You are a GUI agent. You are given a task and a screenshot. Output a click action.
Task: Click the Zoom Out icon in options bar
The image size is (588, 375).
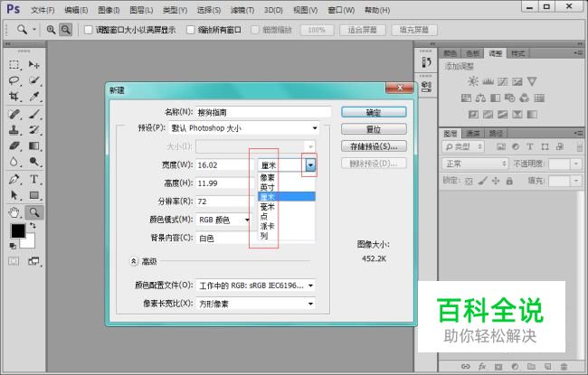tap(66, 30)
